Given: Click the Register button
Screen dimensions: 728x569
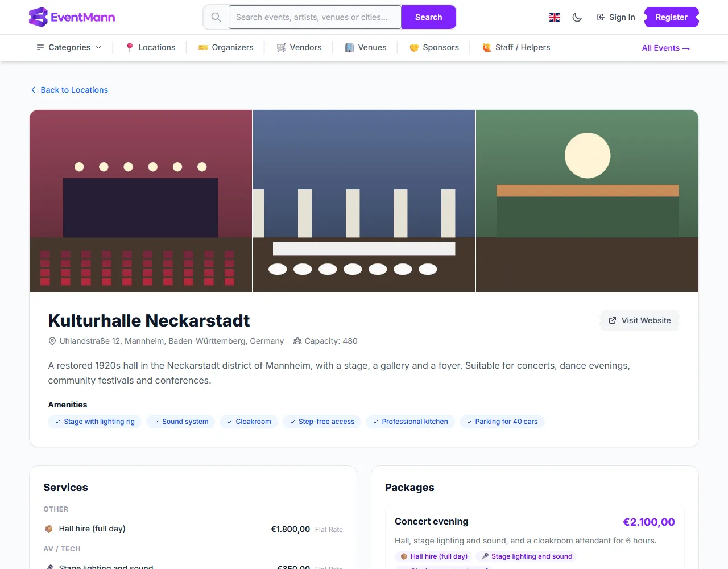Looking at the screenshot, I should tap(671, 17).
